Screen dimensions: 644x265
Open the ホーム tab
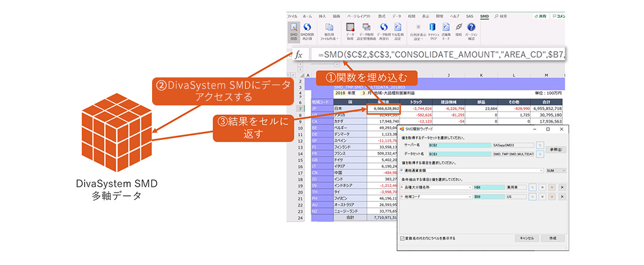tap(307, 16)
